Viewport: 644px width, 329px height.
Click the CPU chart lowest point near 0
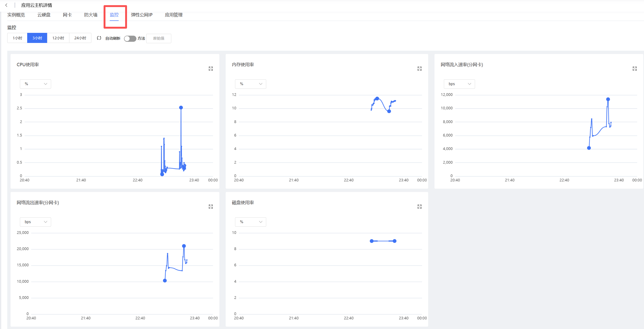pos(162,174)
